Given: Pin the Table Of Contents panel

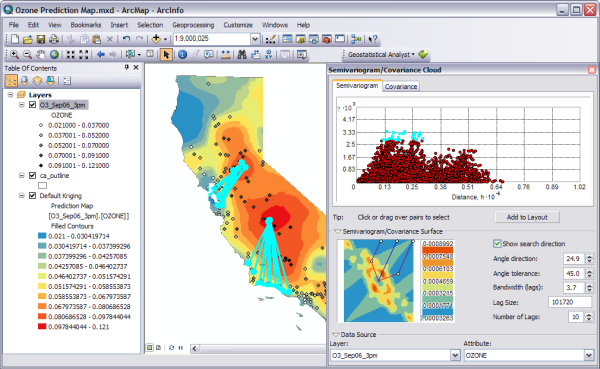Looking at the screenshot, I should pos(127,68).
